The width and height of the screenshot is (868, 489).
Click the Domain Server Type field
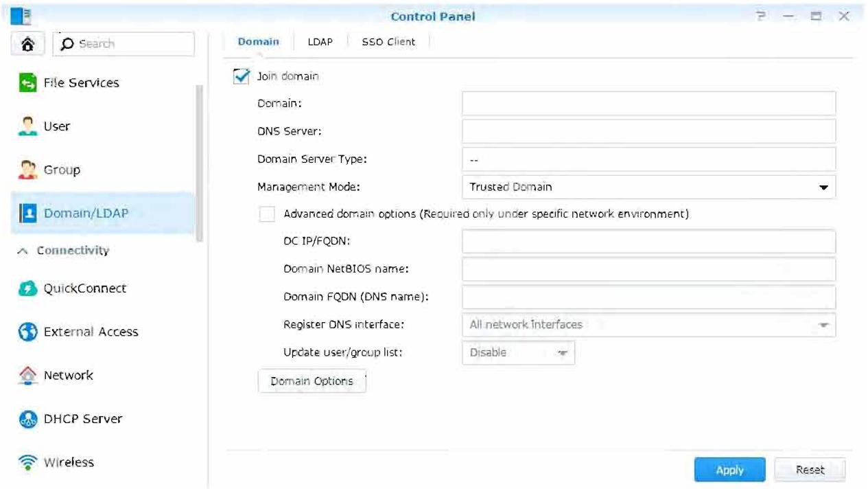click(x=648, y=159)
